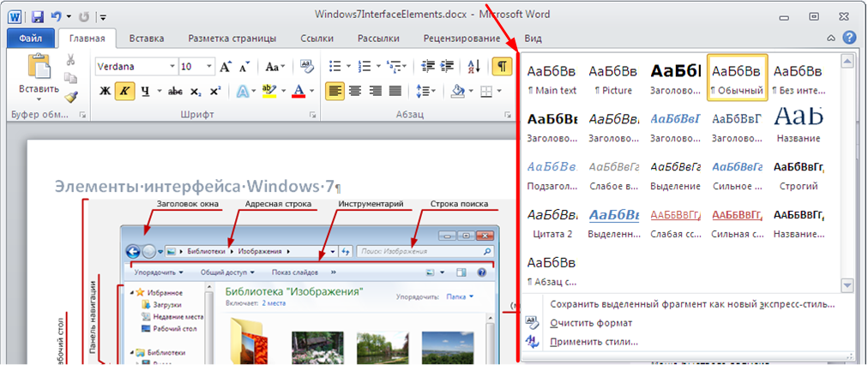868x365 pixels.
Task: Copy selection with the copy icon
Action: 71,78
